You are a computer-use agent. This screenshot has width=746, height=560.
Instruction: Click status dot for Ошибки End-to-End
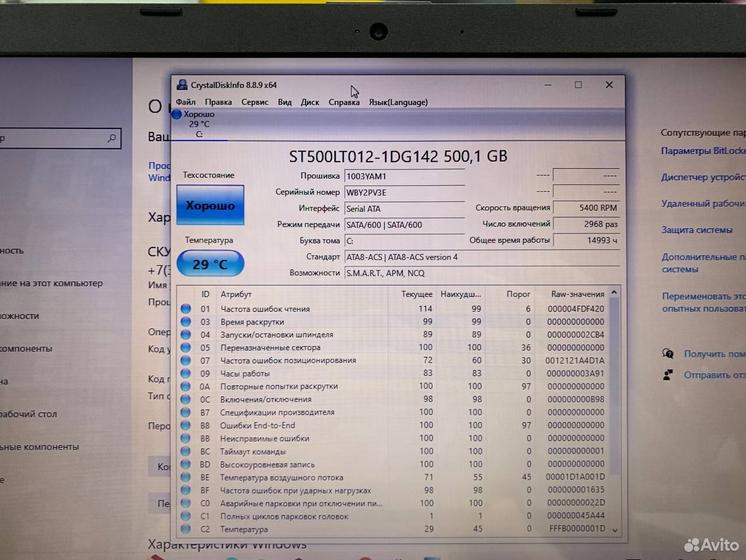(x=186, y=425)
